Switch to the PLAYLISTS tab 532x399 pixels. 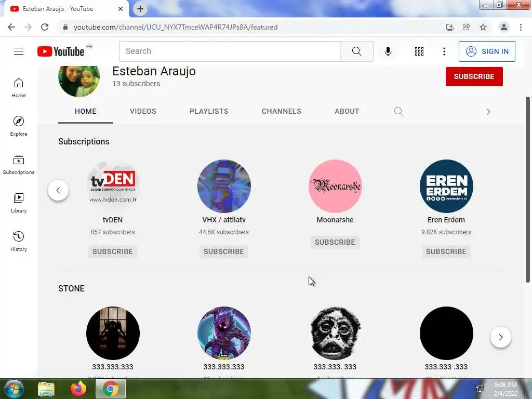(x=209, y=111)
